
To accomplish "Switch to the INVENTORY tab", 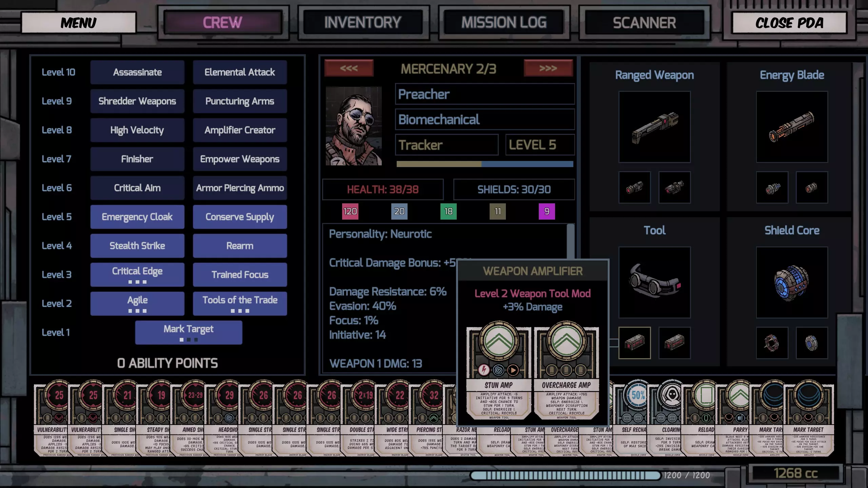I will click(x=362, y=23).
